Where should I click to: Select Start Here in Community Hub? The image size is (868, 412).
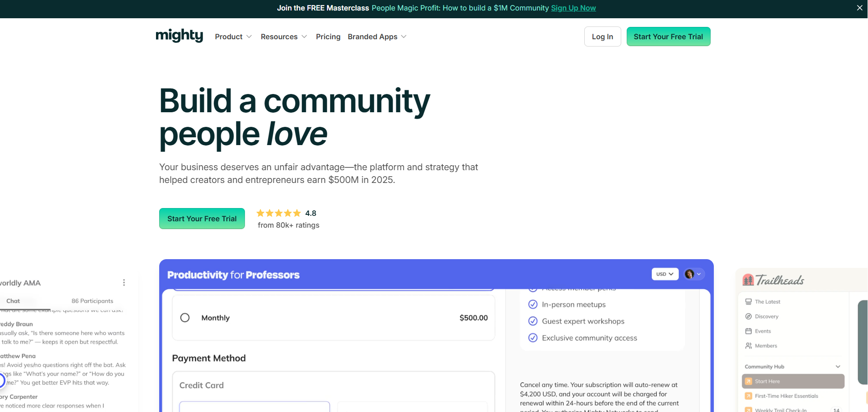793,381
